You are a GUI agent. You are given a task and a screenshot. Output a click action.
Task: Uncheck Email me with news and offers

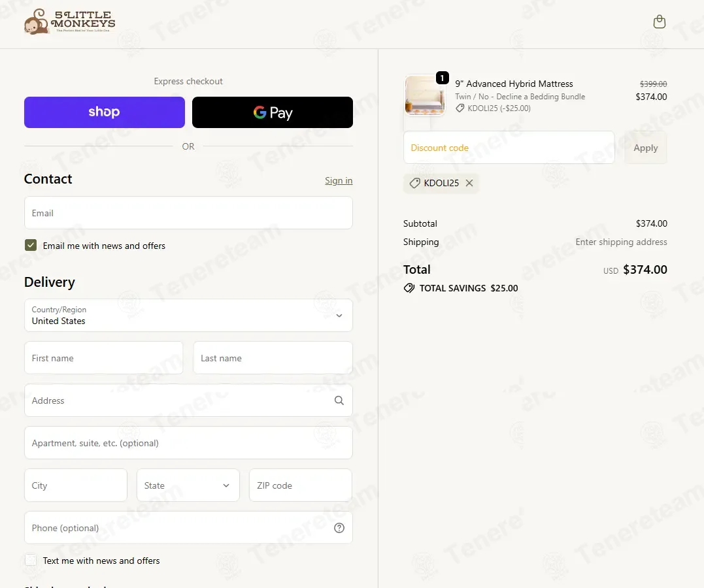31,245
